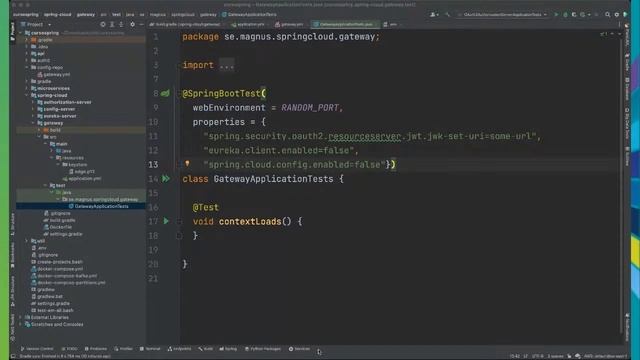The width and height of the screenshot is (640, 360).
Task: Click Structure vertical tab on left stripe
Action: (x=13, y=225)
